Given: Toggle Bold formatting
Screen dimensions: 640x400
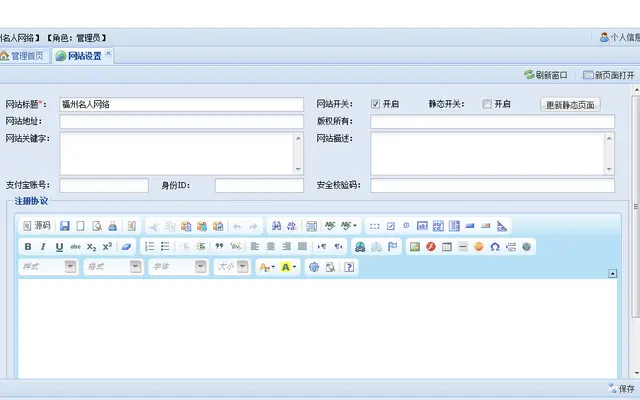Looking at the screenshot, I should 28,247.
